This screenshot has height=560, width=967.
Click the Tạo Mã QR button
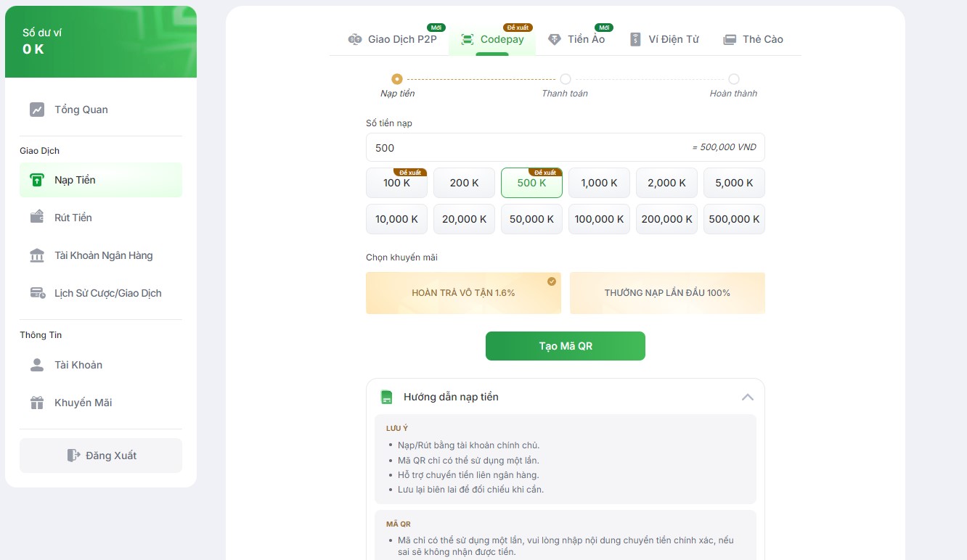click(x=565, y=346)
